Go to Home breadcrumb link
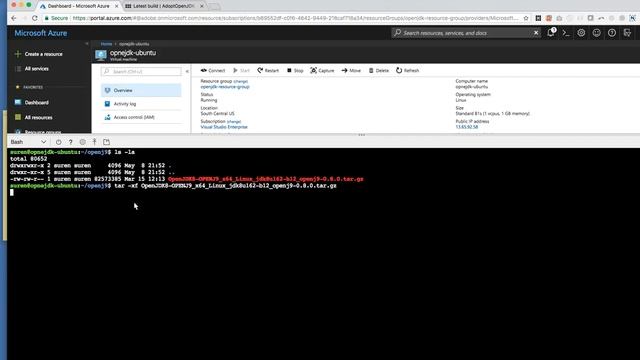The image size is (640, 360). (106, 44)
